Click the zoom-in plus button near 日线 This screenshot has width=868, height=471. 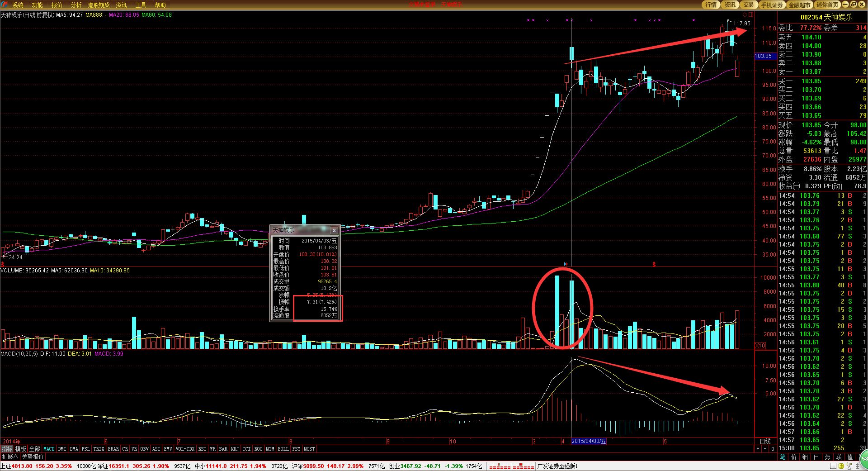click(x=758, y=449)
